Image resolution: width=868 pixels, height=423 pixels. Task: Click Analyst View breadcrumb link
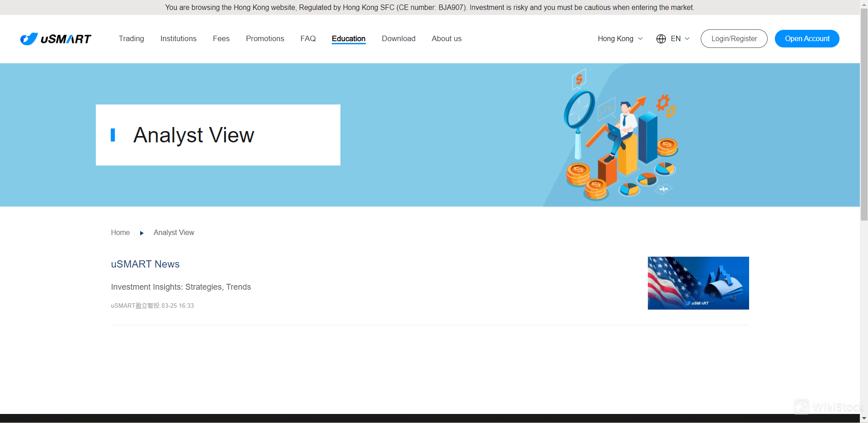(x=174, y=233)
